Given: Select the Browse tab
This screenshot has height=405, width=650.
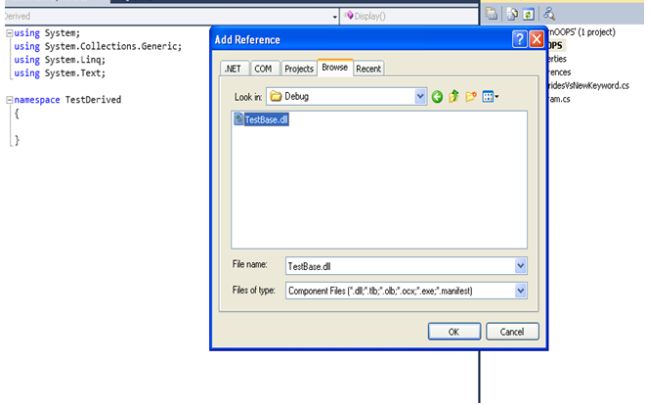Looking at the screenshot, I should coord(335,68).
